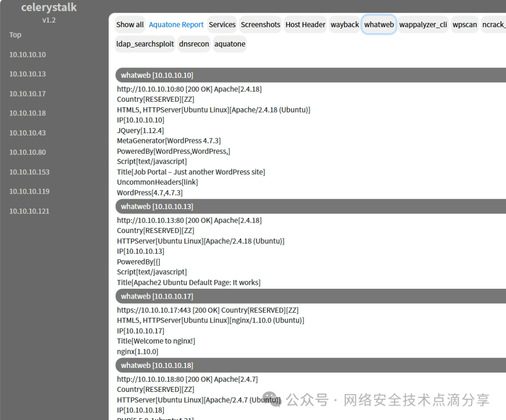
Task: Open host 10.10.10.17 in sidebar
Action: pos(28,94)
